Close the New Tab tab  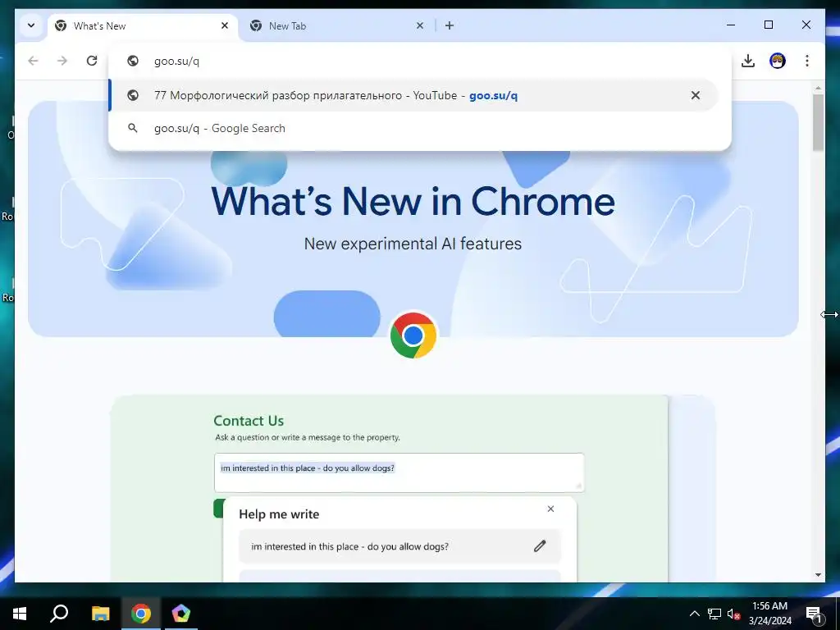[x=420, y=25]
